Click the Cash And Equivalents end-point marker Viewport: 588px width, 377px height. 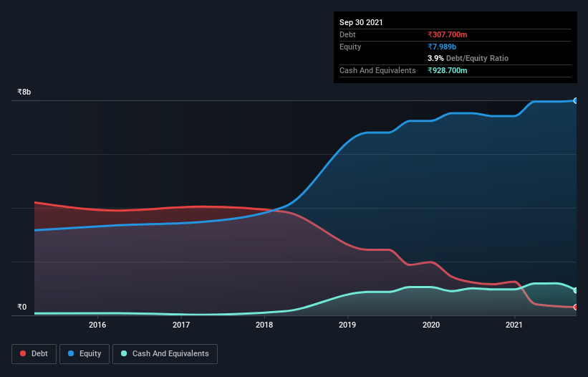[576, 290]
